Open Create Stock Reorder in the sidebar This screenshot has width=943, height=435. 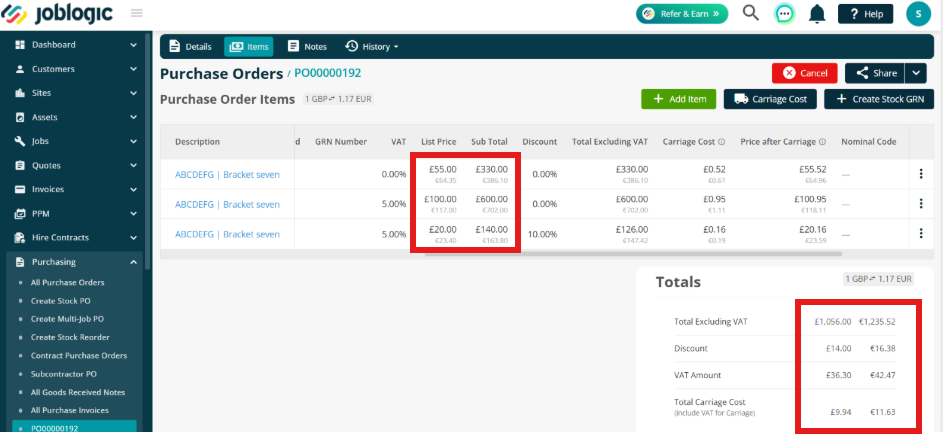[x=70, y=338]
